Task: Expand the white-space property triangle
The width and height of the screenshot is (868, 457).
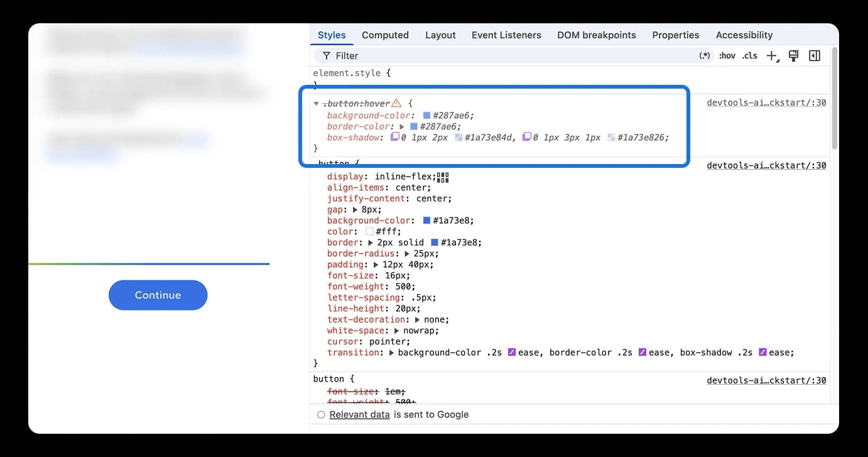Action: click(x=397, y=331)
